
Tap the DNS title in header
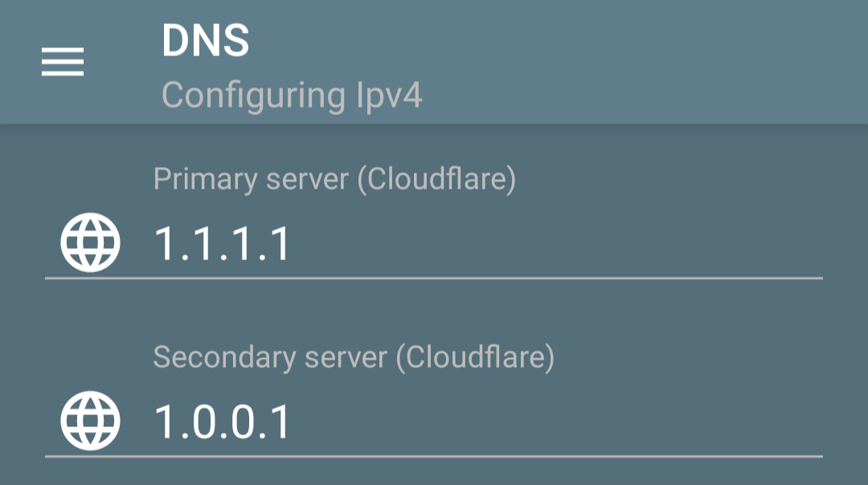click(206, 40)
